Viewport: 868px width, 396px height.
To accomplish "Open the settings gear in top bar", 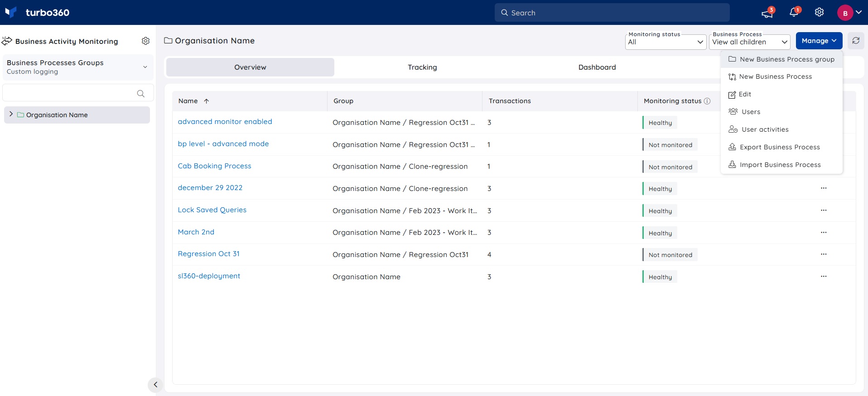I will 819,12.
